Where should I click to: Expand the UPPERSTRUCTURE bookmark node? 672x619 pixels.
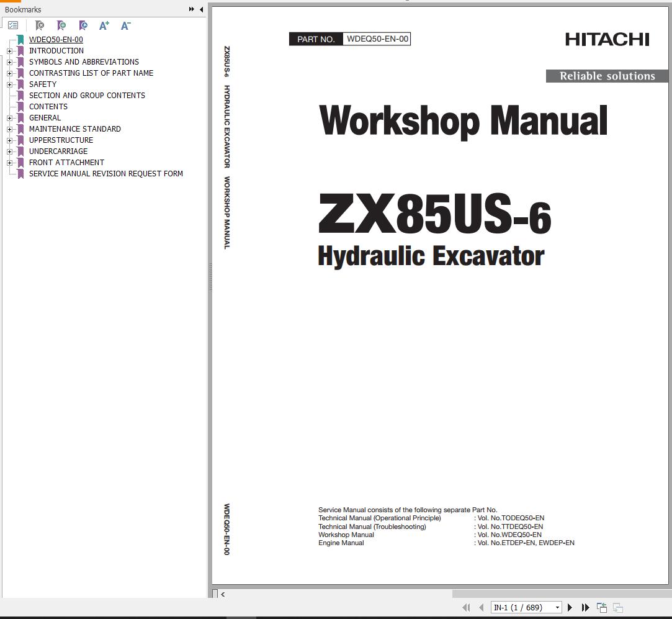click(9, 140)
